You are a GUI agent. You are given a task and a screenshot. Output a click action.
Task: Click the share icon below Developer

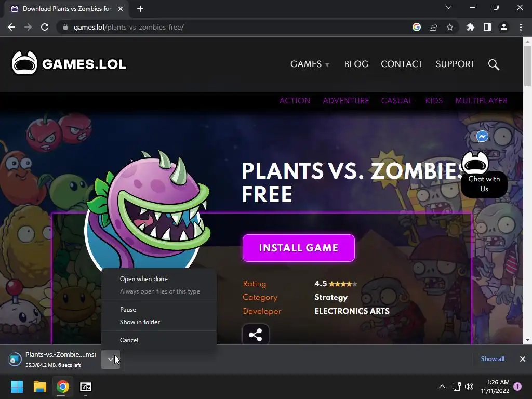pos(255,335)
